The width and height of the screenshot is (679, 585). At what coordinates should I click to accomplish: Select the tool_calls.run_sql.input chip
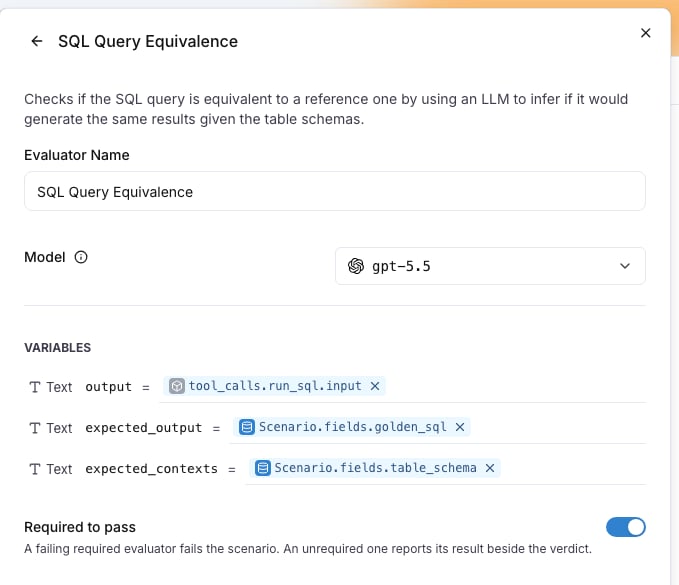tap(274, 386)
